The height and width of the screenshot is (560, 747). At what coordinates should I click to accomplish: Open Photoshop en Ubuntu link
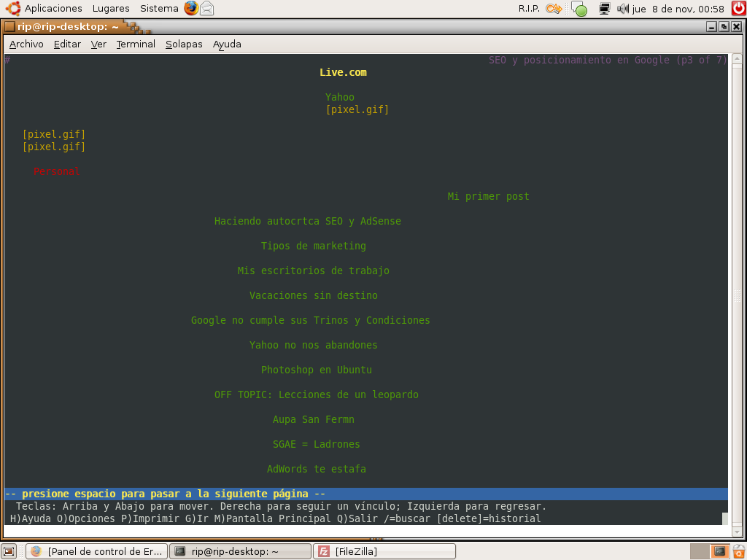click(x=317, y=370)
